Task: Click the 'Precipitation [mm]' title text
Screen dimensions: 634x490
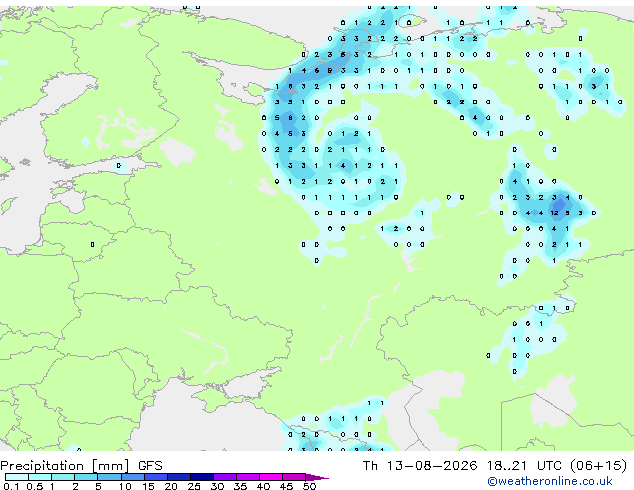Action: [65, 466]
